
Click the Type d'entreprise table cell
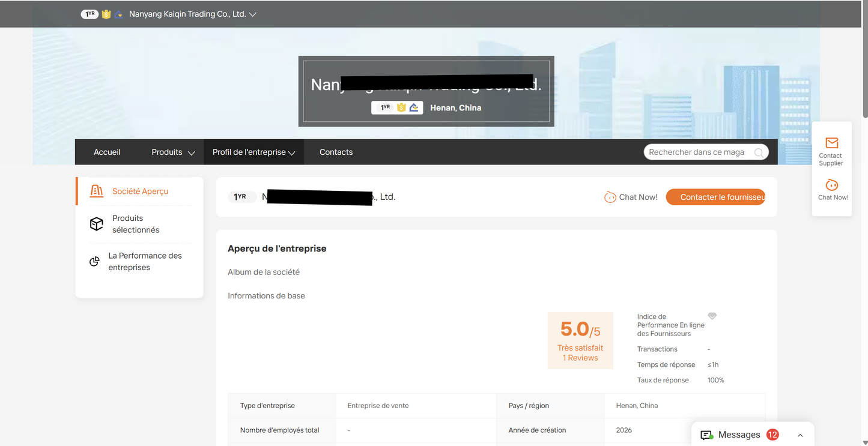click(282, 406)
